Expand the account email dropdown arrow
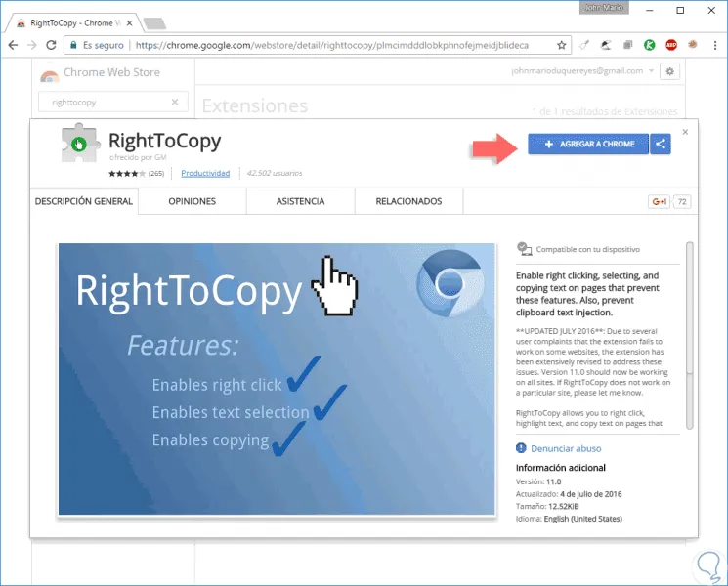The height and width of the screenshot is (586, 728). coord(651,71)
